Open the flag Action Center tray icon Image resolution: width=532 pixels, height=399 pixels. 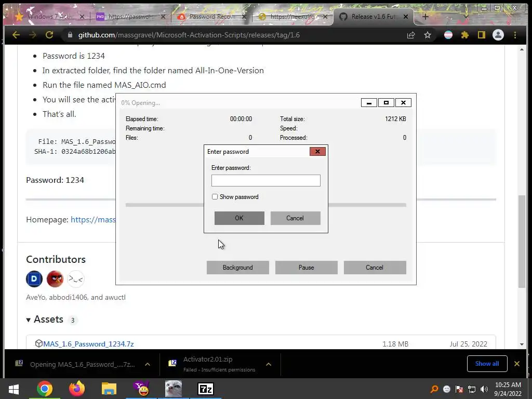tap(459, 389)
